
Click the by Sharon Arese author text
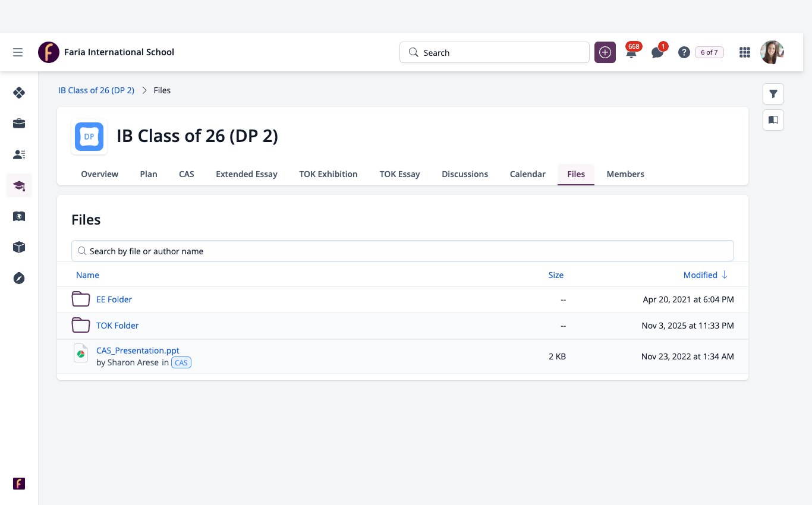click(128, 362)
